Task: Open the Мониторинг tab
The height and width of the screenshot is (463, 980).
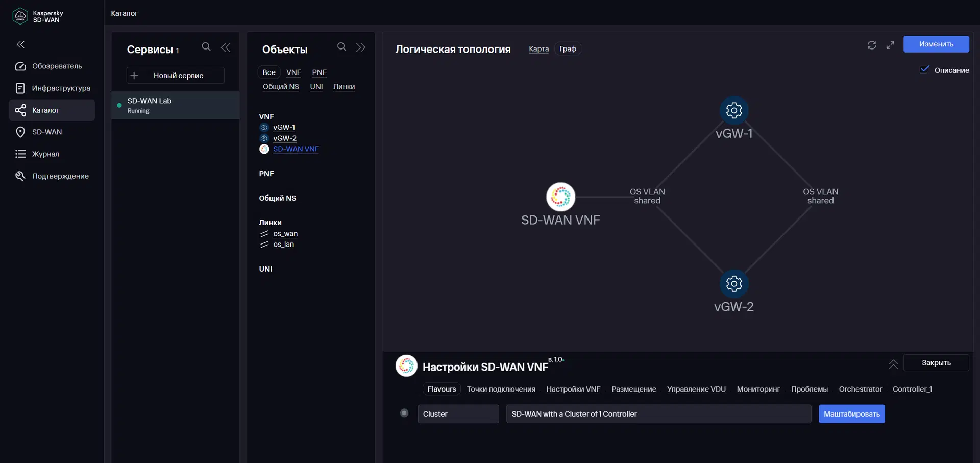Action: pos(758,389)
